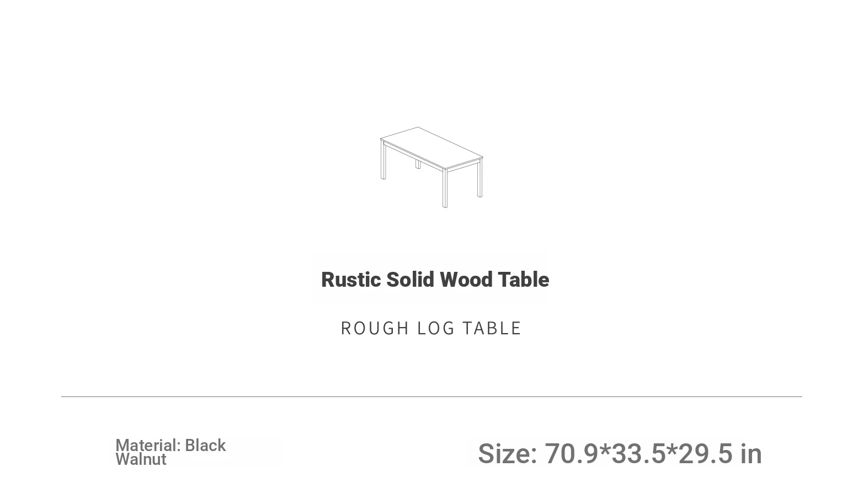863x504 pixels.
Task: Click the table line-drawing illustration
Action: [431, 168]
